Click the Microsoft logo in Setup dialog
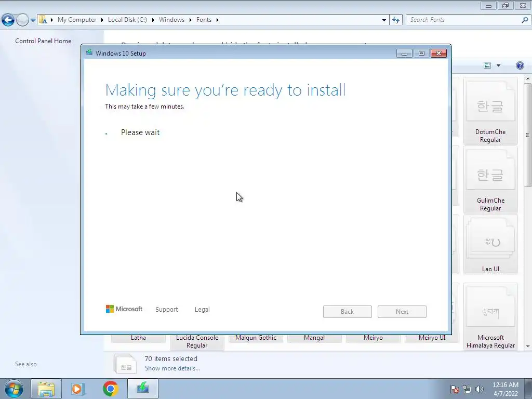The image size is (532, 399). pos(124,309)
